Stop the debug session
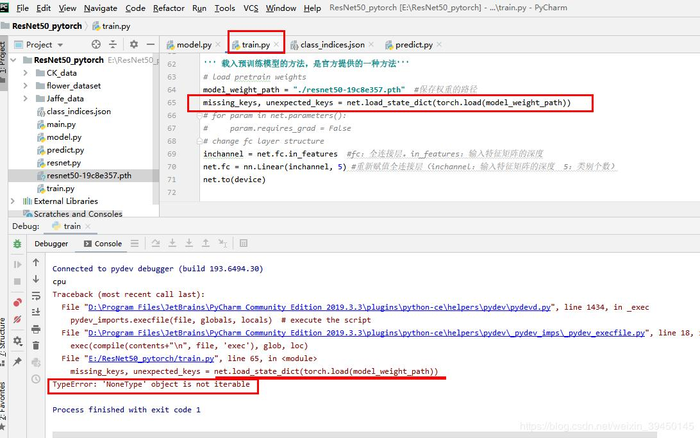This screenshot has height=438, width=700. 17,281
